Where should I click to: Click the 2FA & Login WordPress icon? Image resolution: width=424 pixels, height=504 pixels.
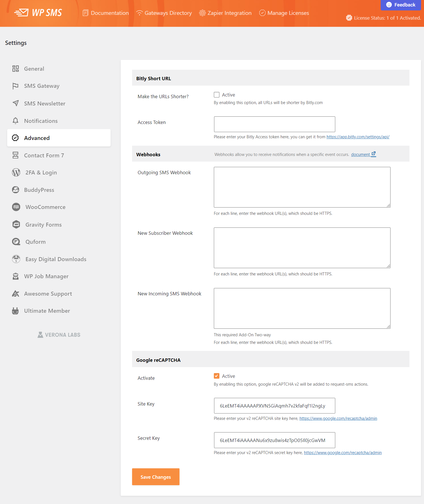click(x=16, y=172)
